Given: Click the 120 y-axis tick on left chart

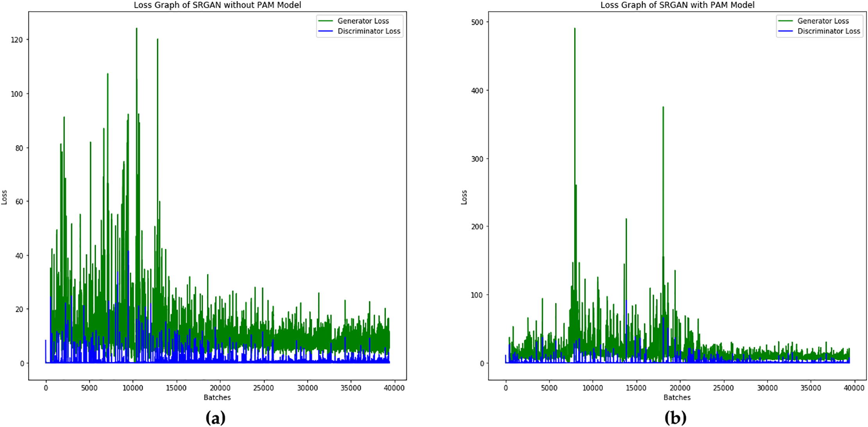Looking at the screenshot, I should point(17,40).
